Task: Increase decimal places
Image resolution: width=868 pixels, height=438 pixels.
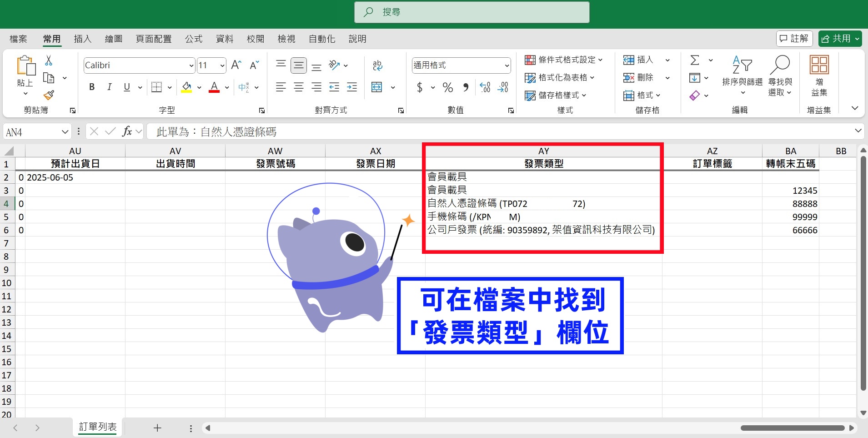Action: click(x=485, y=87)
